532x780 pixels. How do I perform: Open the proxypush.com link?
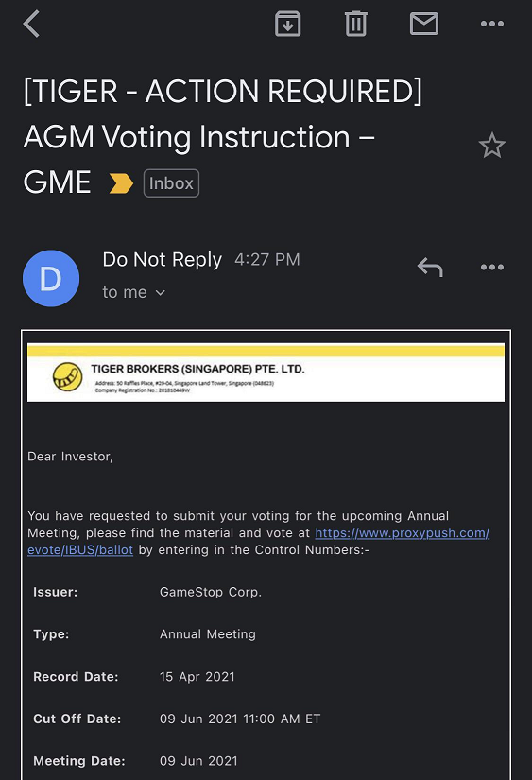[403, 533]
